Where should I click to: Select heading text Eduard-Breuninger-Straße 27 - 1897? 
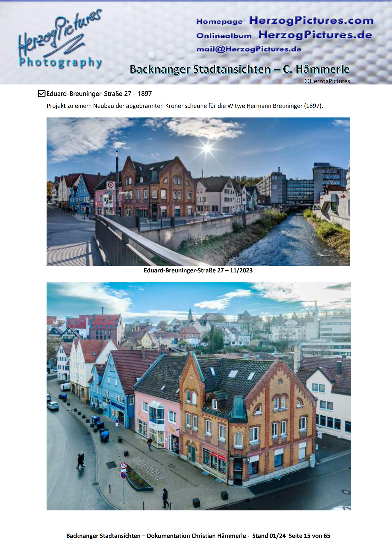coord(99,94)
